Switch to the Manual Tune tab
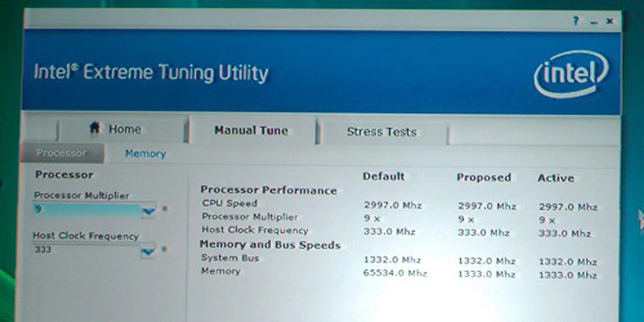Viewport: 644px width, 322px height. tap(251, 130)
